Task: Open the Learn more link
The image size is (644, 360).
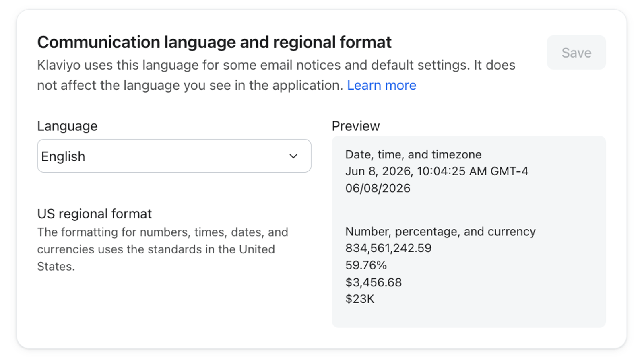Action: coord(381,85)
